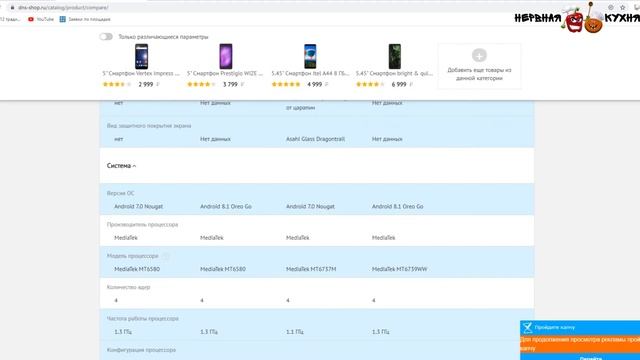
Task: Click 'Производитель процессора' row label
Action: pyautogui.click(x=142, y=225)
